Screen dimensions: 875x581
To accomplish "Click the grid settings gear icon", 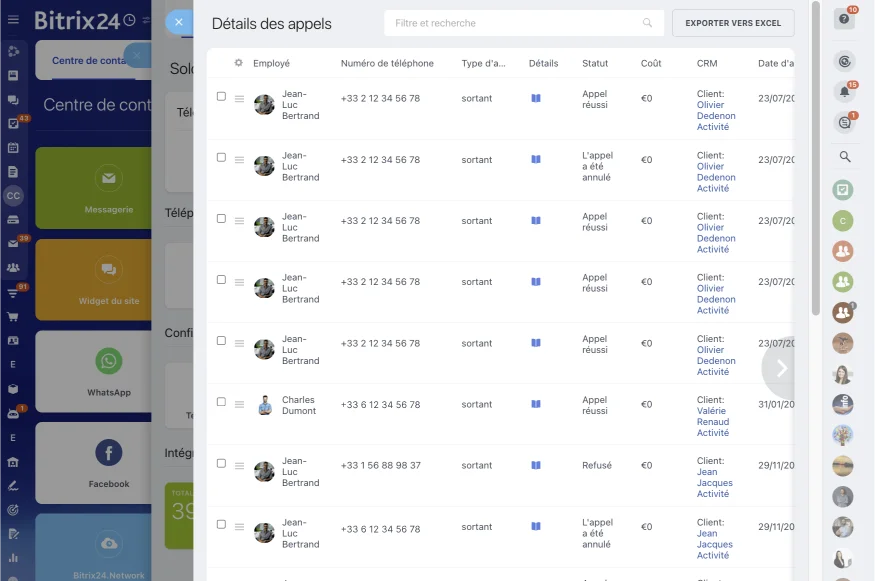I will pyautogui.click(x=238, y=63).
